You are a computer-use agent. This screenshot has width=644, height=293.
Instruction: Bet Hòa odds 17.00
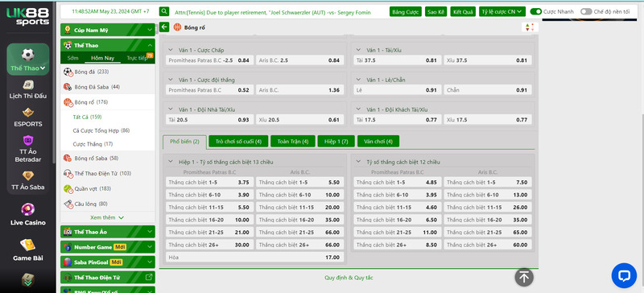254,258
